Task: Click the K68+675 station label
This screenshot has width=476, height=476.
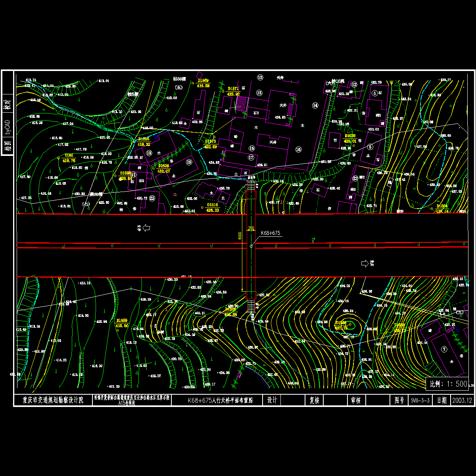Action: tap(271, 233)
